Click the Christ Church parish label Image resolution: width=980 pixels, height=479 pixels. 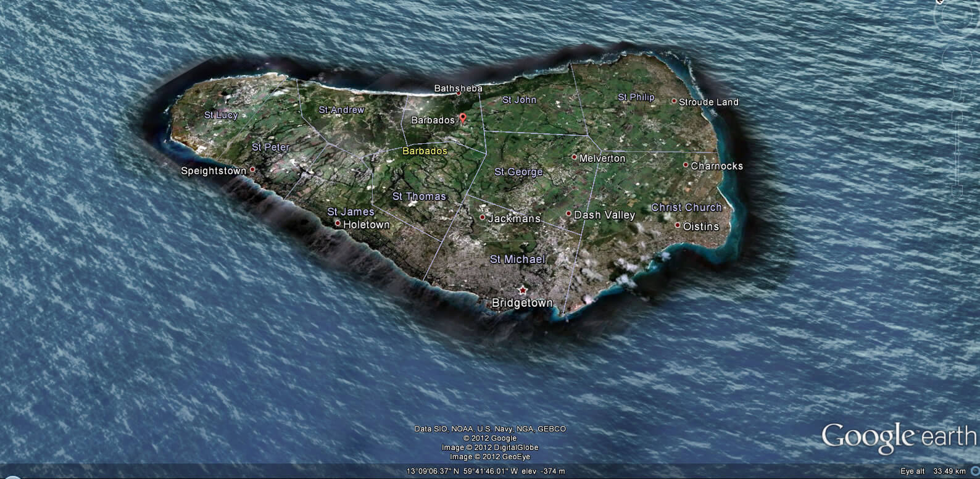click(686, 207)
